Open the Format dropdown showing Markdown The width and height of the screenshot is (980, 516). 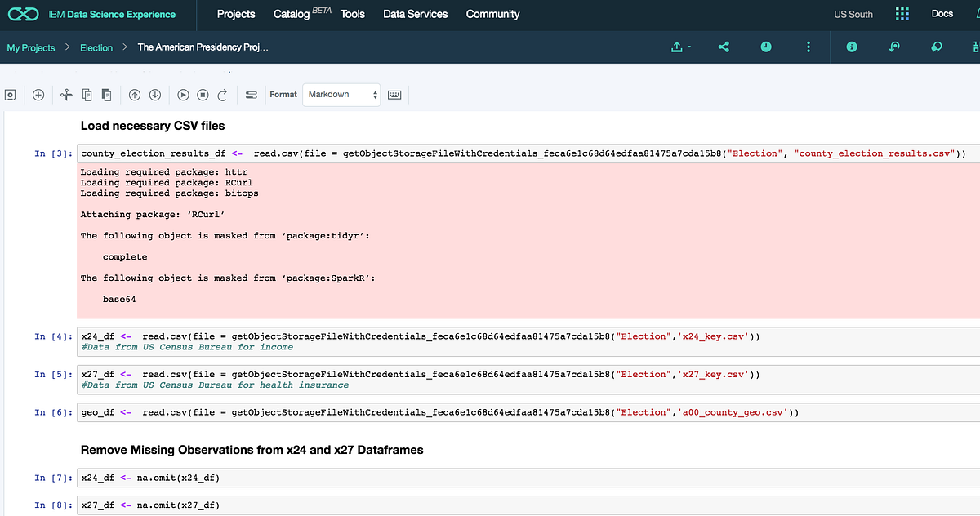(341, 95)
